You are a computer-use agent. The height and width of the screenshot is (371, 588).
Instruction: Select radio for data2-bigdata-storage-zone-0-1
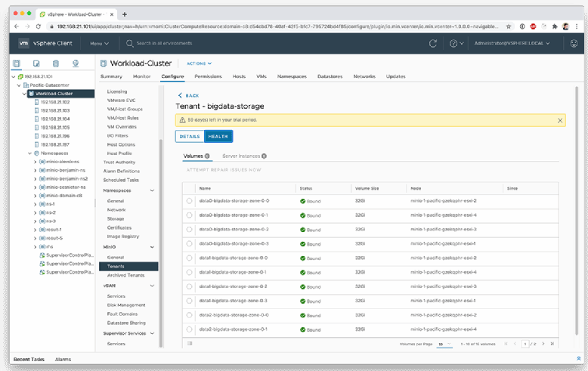point(189,329)
